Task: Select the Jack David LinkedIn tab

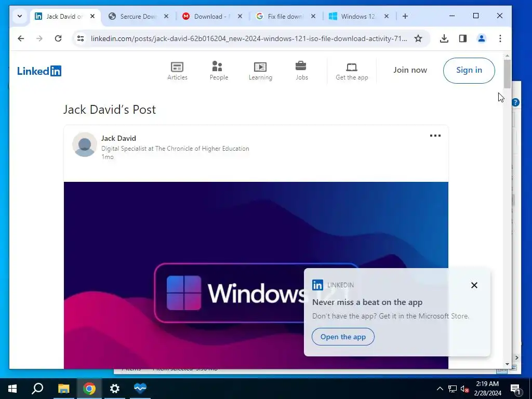Action: point(64,16)
